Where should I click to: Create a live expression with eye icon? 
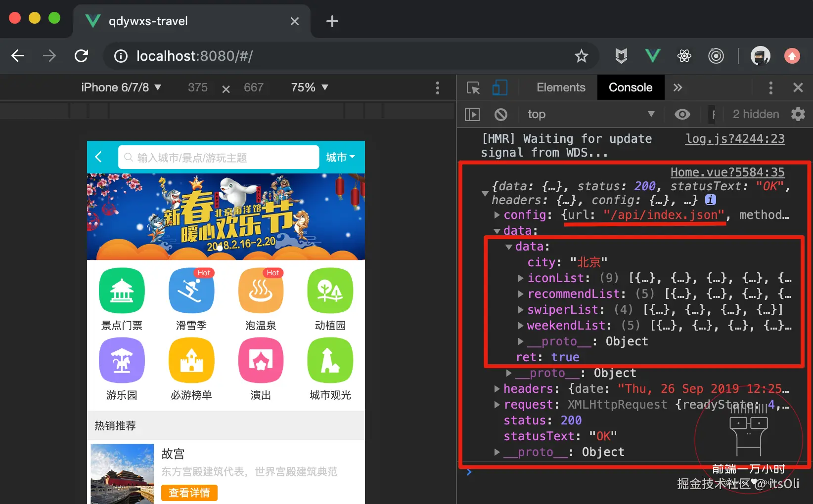tap(682, 115)
